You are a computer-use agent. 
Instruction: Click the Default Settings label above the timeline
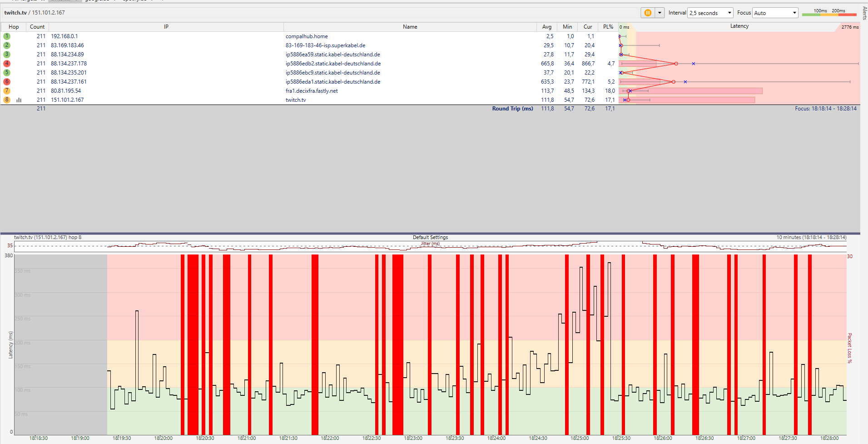click(430, 237)
